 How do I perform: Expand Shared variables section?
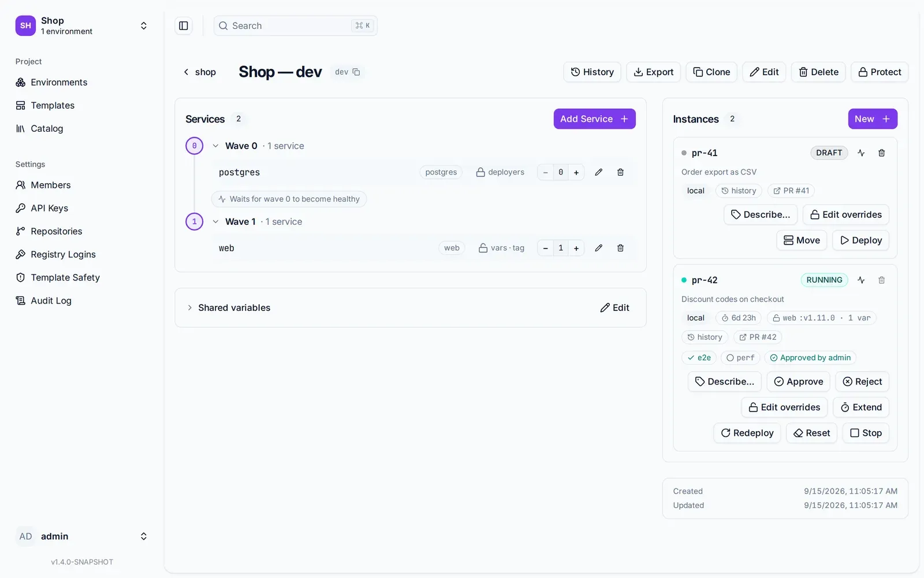click(189, 307)
